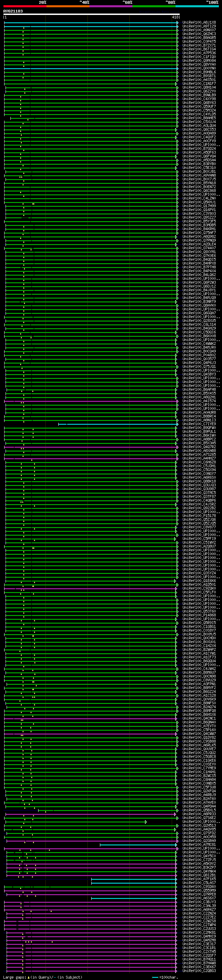Click the short cyan alignment bar for UniRef100_C7IYE9

tap(118, 424)
